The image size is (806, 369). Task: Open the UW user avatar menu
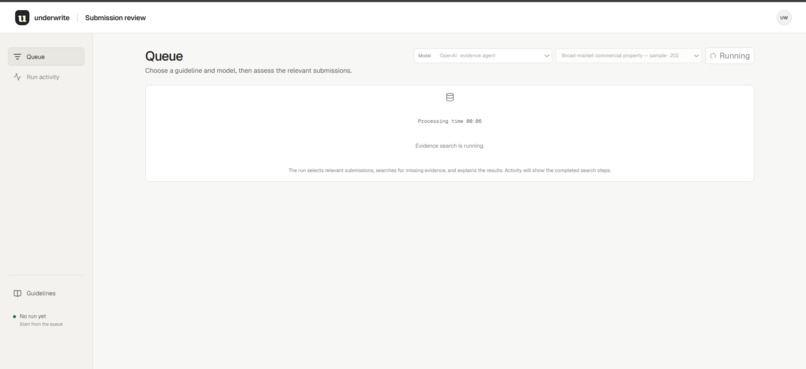783,17
